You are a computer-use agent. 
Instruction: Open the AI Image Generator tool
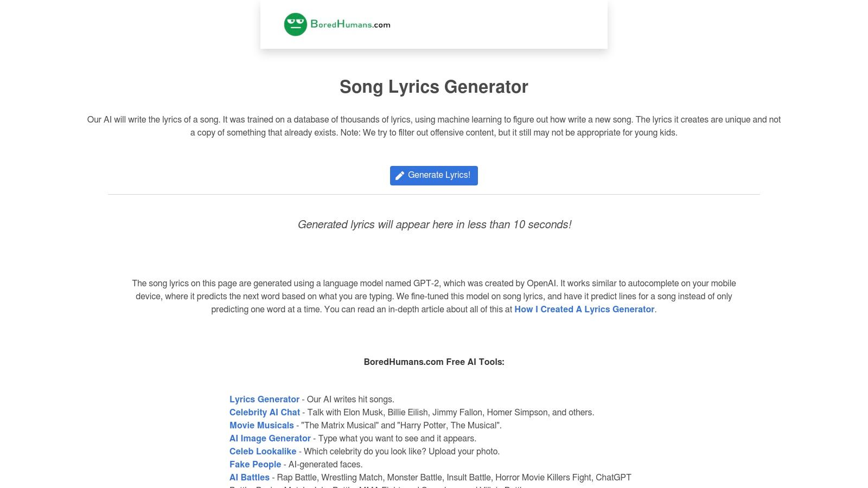tap(270, 438)
